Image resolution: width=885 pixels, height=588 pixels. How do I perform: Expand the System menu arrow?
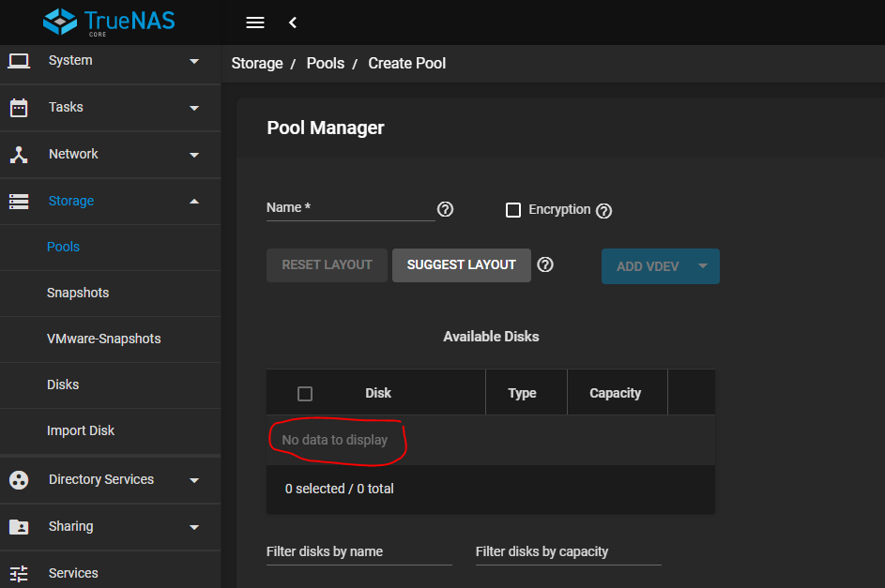[x=194, y=61]
